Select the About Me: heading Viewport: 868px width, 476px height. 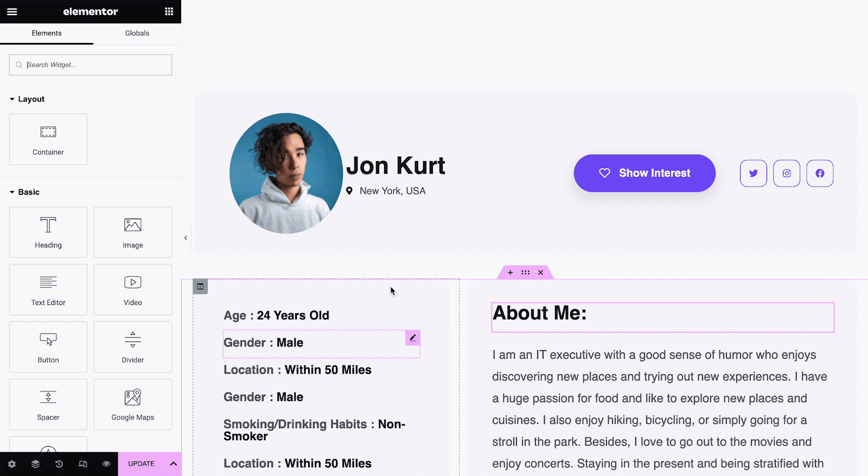pyautogui.click(x=540, y=313)
